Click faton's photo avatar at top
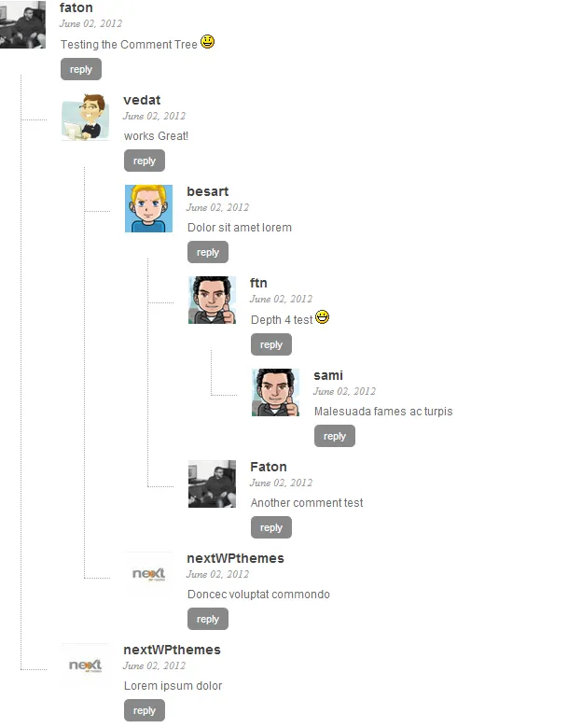The width and height of the screenshot is (582, 728). click(22, 24)
